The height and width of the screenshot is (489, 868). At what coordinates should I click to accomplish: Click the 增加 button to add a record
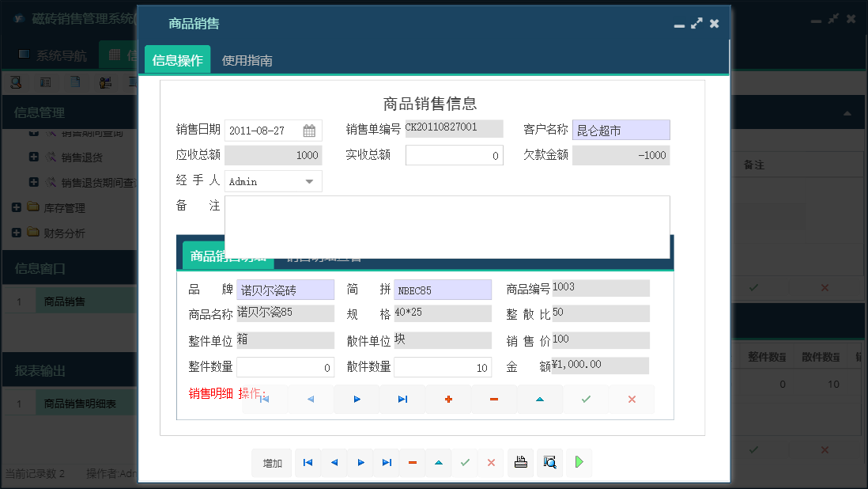(272, 463)
